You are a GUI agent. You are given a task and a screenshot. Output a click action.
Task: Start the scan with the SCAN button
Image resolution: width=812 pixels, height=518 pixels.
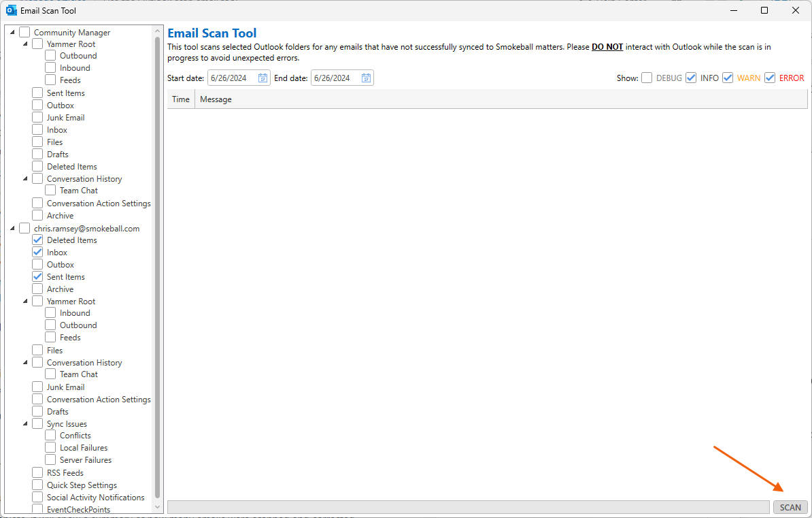pyautogui.click(x=790, y=508)
